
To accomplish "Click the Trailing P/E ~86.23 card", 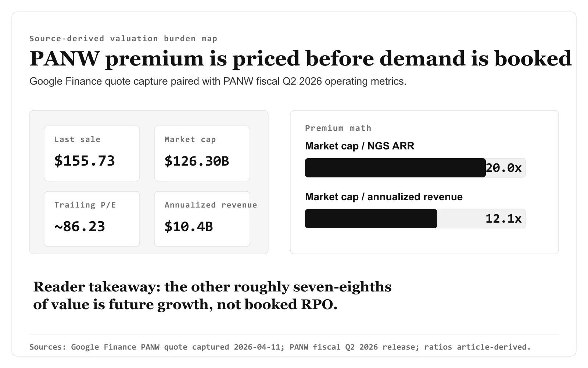I will (x=92, y=219).
